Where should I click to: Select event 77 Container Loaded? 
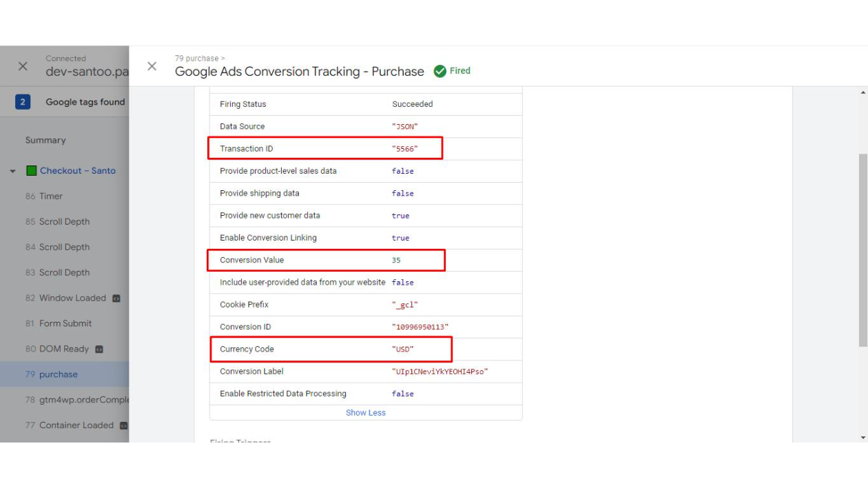click(70, 425)
